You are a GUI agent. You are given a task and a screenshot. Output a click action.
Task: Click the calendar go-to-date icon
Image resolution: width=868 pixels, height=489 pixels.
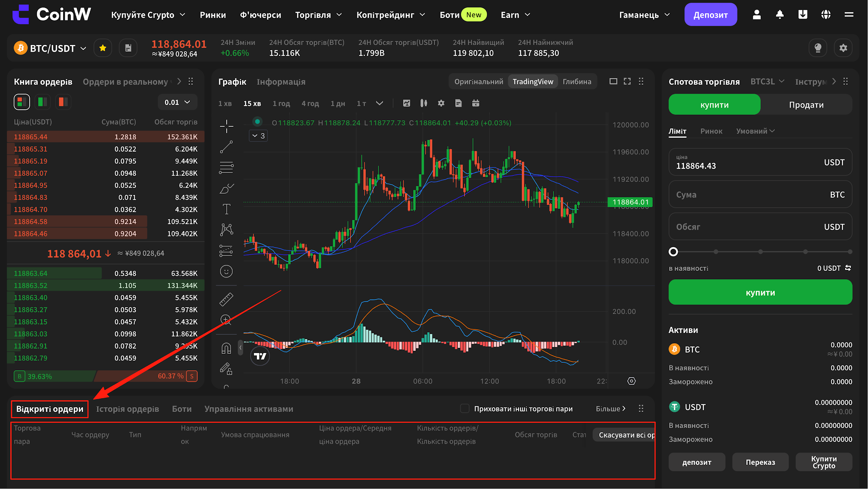[x=476, y=103]
